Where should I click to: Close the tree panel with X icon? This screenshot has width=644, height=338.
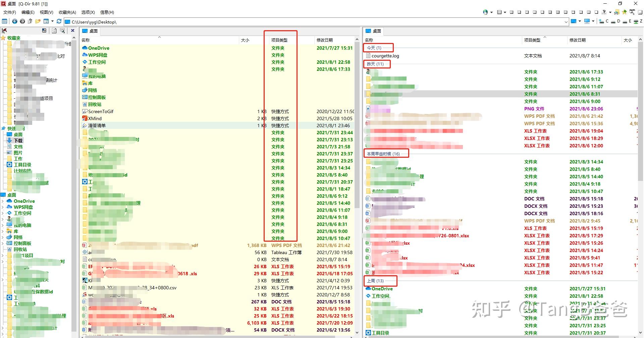click(72, 31)
